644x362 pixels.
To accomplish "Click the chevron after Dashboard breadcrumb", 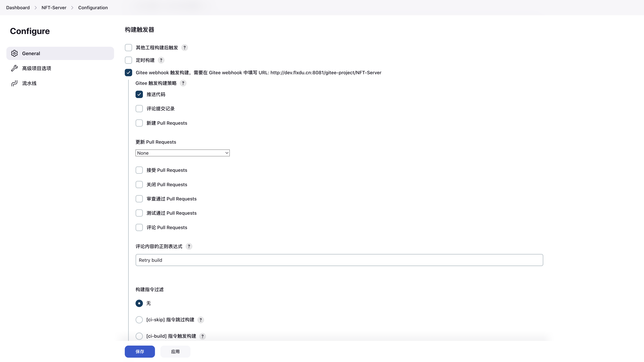I will coord(36,8).
